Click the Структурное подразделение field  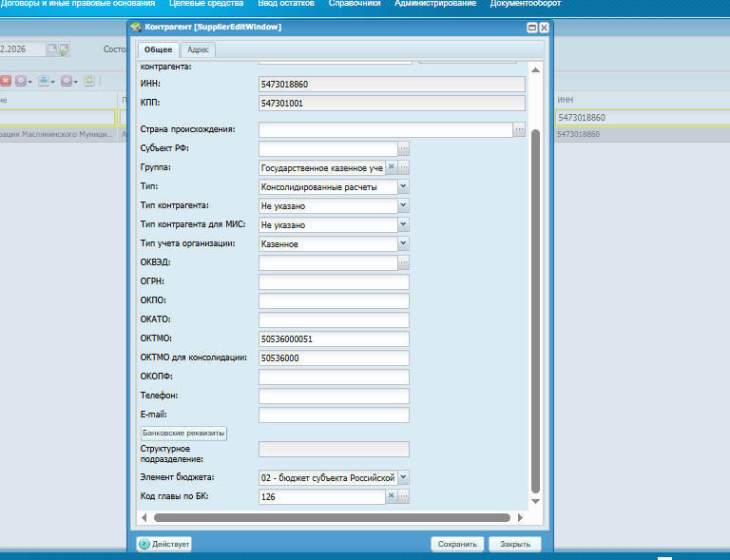point(334,449)
